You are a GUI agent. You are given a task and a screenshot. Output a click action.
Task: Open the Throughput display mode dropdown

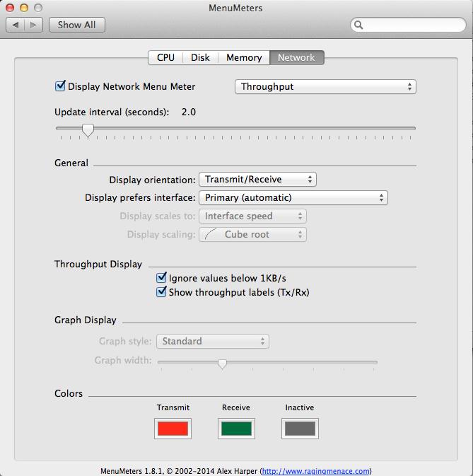[x=325, y=87]
